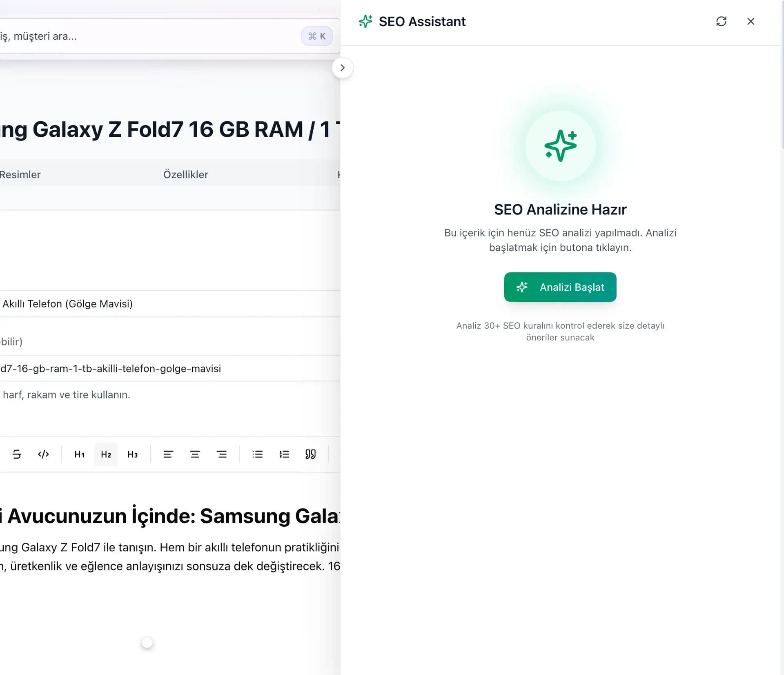Insert a bullet list
Image resolution: width=784 pixels, height=675 pixels.
coord(257,454)
